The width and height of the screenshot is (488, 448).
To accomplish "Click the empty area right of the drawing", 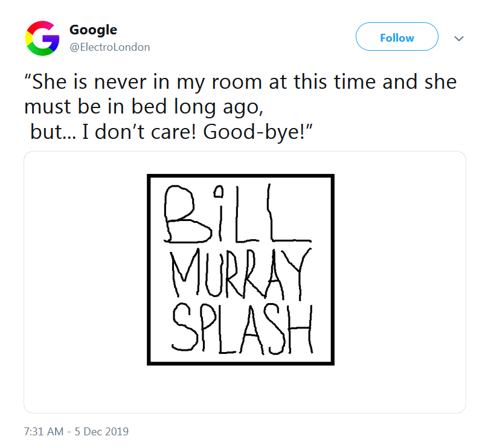I will 399,270.
